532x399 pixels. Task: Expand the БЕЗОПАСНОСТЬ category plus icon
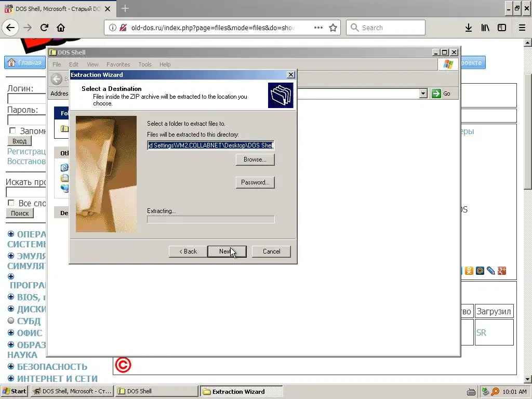coord(11,366)
